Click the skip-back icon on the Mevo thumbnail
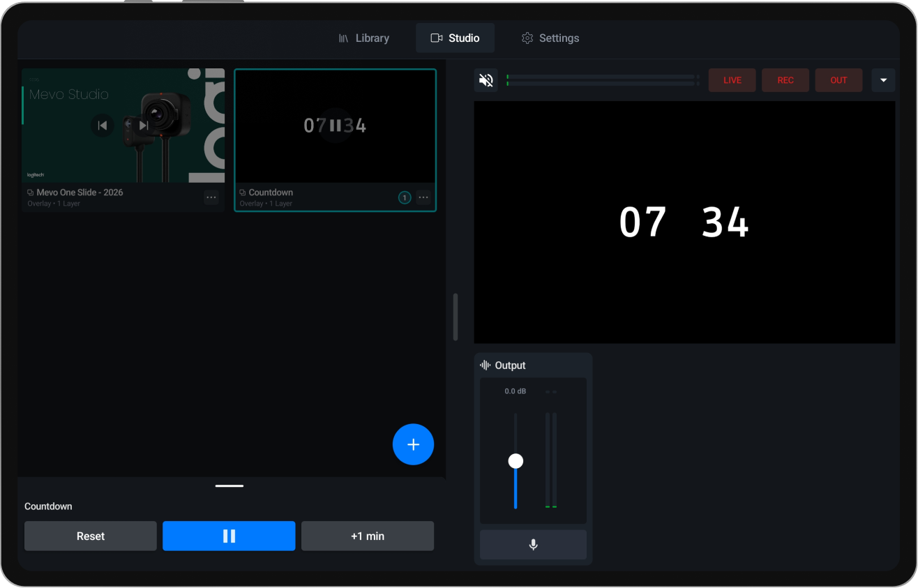Viewport: 918px width, 588px height. [x=103, y=126]
